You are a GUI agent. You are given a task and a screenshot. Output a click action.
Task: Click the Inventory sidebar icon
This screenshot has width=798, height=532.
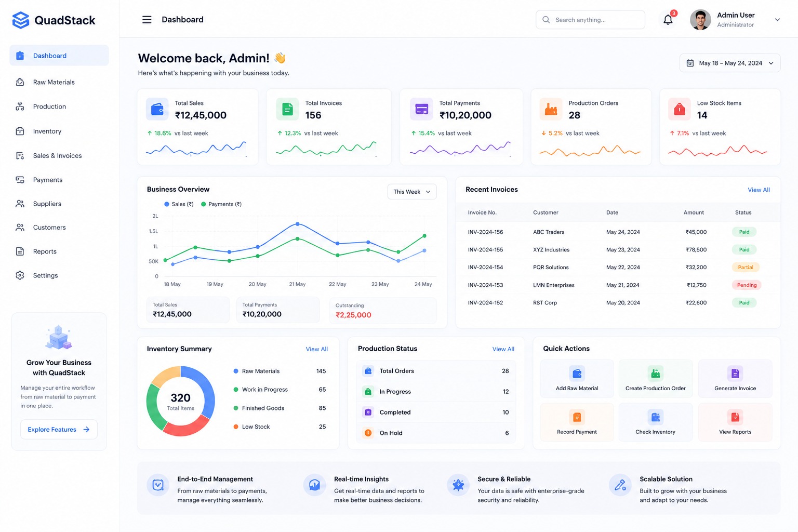[20, 131]
